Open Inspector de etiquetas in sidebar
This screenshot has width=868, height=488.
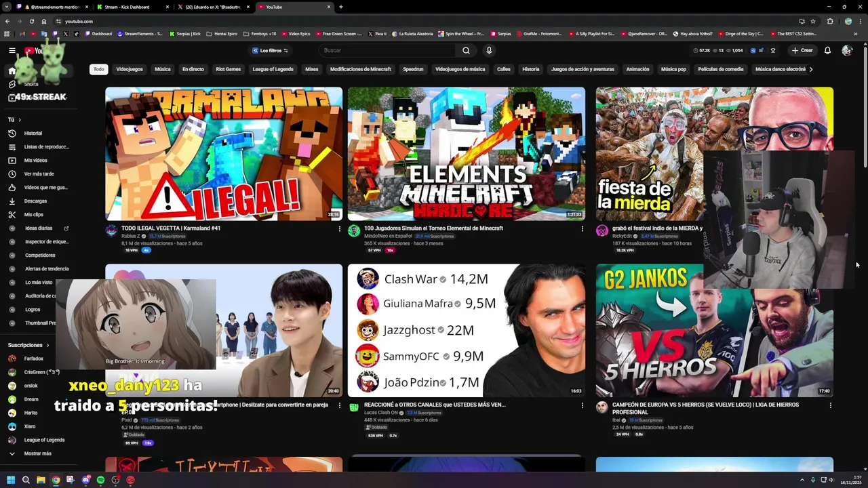point(46,242)
